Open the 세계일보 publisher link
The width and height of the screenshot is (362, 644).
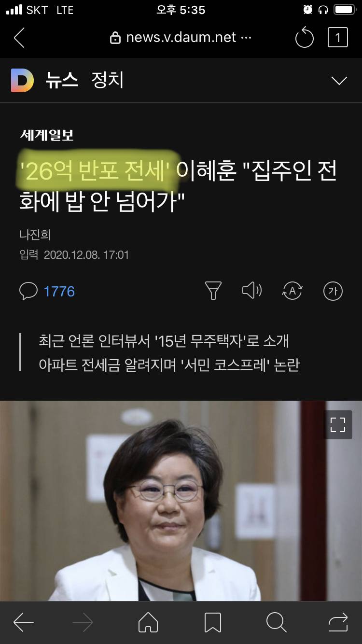[x=47, y=135]
